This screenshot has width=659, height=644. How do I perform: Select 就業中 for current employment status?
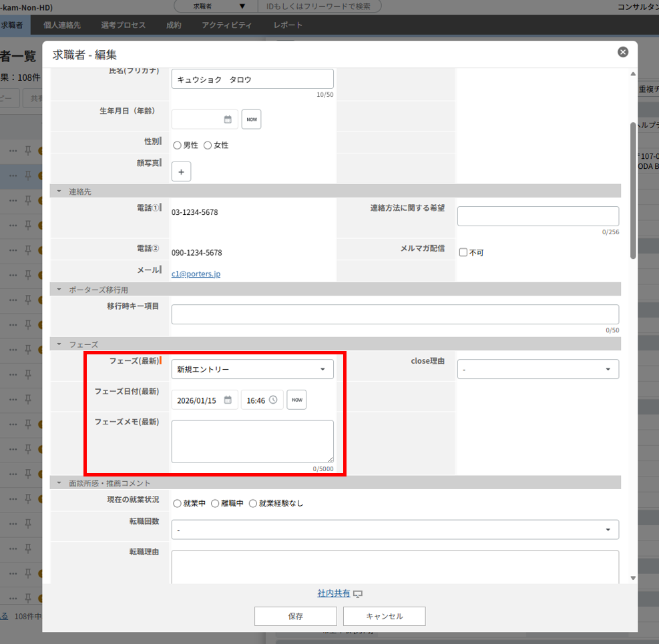pos(177,504)
